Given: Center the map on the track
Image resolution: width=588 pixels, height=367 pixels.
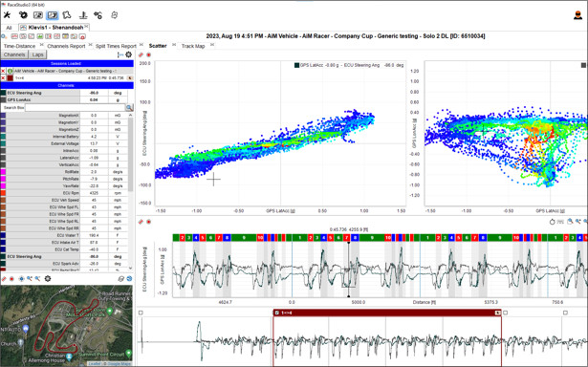Looking at the screenshot, I should 21,278.
